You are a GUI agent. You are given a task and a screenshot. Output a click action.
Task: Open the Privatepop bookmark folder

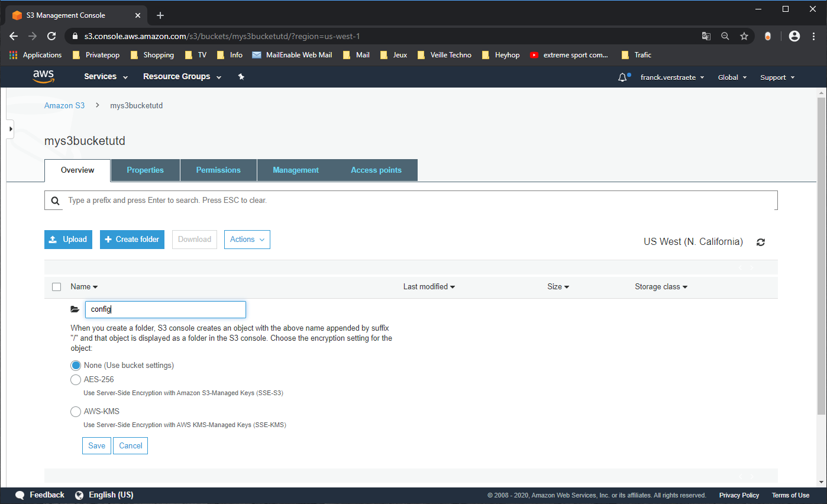click(x=95, y=55)
